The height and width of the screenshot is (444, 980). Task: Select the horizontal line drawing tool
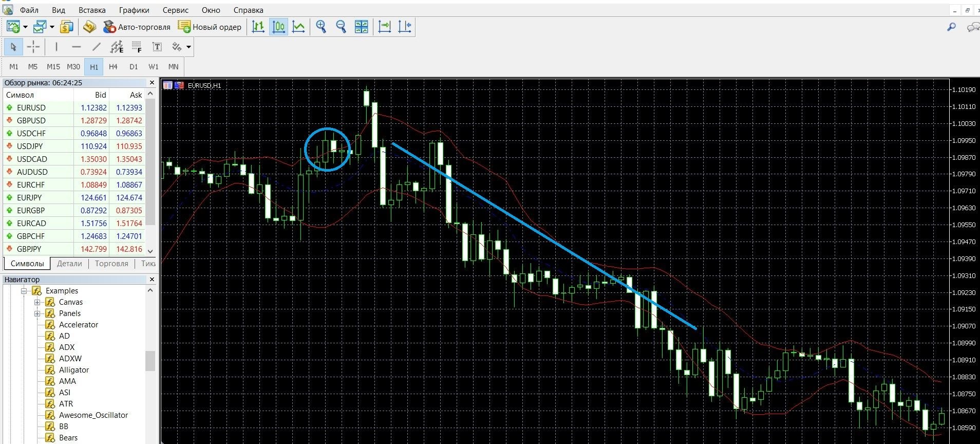77,47
